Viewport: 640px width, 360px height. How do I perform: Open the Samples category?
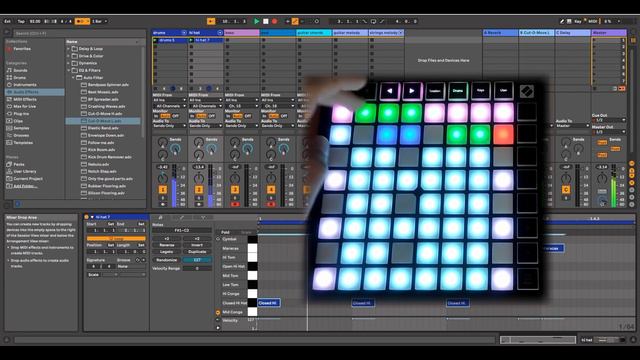pyautogui.click(x=21, y=128)
